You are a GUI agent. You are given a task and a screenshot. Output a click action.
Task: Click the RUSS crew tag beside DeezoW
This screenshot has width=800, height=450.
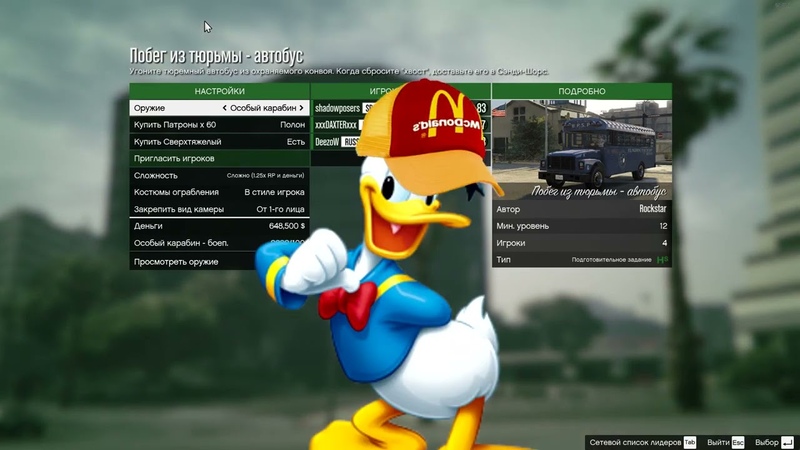pyautogui.click(x=351, y=142)
